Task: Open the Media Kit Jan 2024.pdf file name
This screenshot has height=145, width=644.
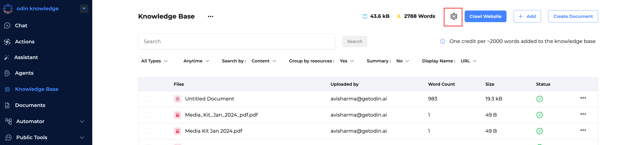Action: pos(213,131)
